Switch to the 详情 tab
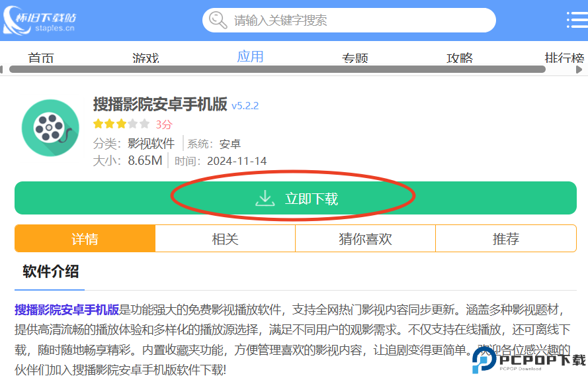588x380 pixels. pyautogui.click(x=85, y=238)
